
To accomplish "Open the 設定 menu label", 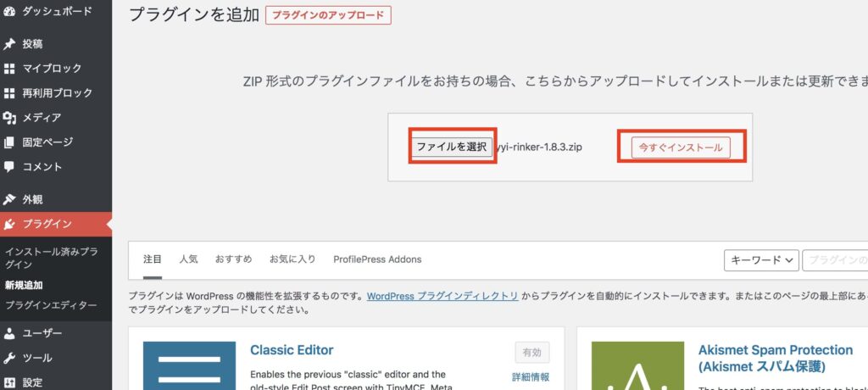I will [x=33, y=383].
